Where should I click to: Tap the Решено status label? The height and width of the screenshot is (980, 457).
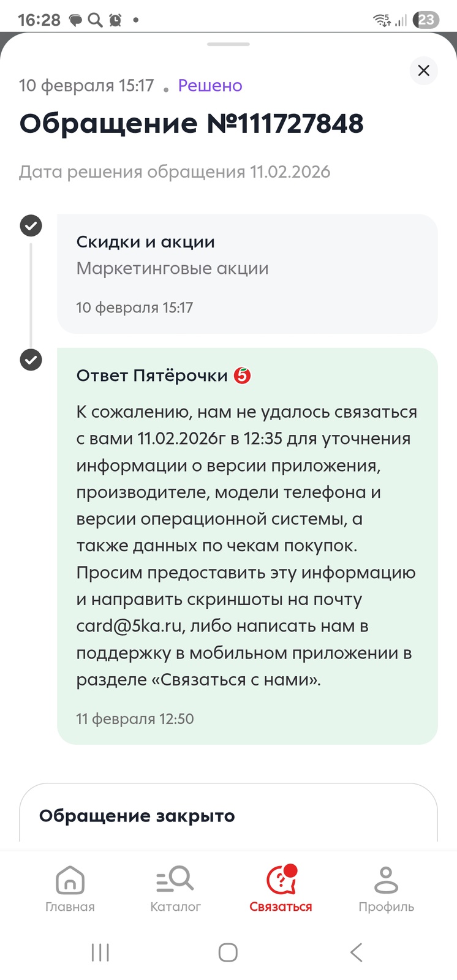[x=210, y=86]
